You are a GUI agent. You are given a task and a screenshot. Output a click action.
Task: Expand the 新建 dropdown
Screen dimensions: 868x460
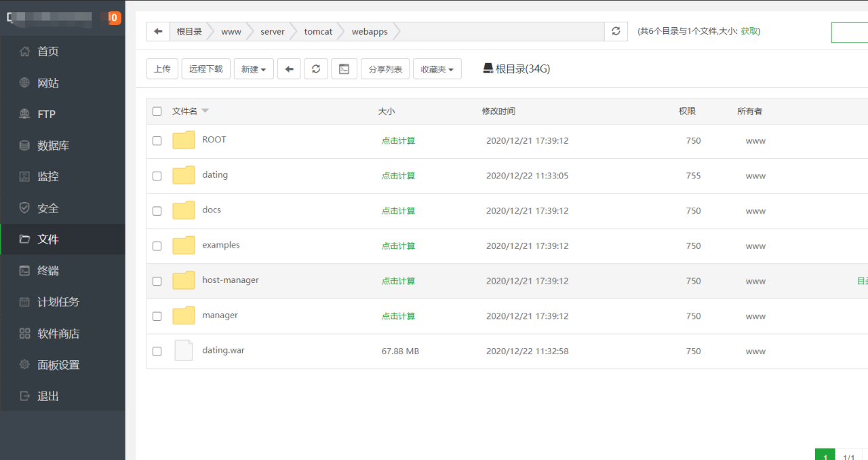click(x=254, y=69)
